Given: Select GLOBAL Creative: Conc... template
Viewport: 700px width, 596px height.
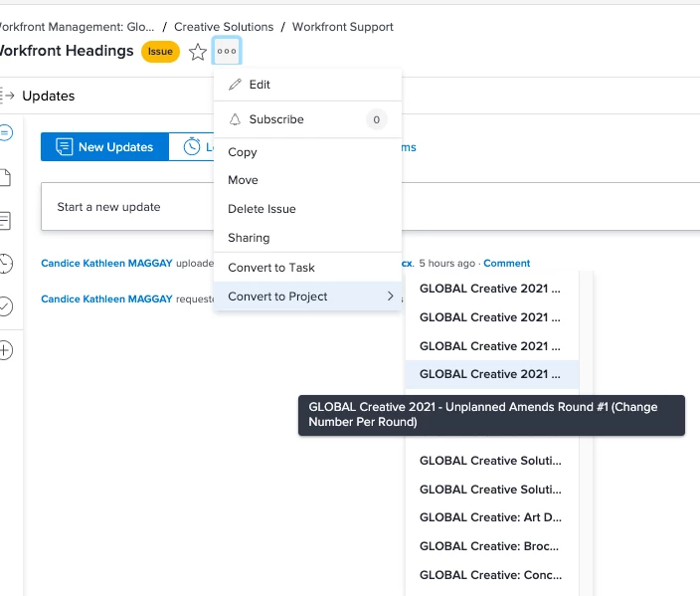Looking at the screenshot, I should click(492, 575).
